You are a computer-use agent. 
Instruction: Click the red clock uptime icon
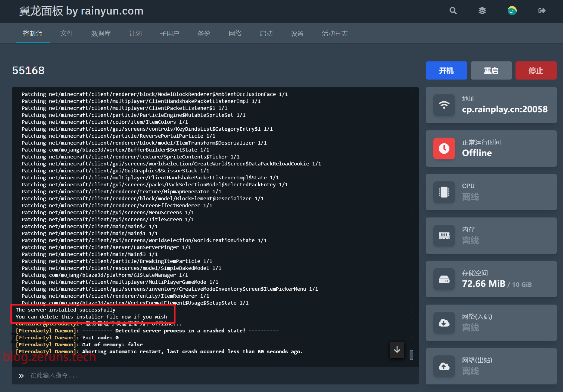444,149
